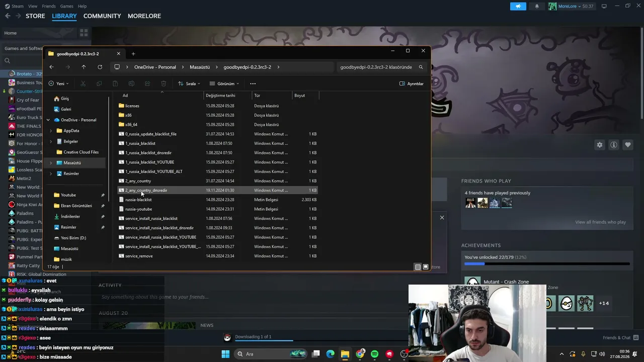Viewport: 644px width, 362px height.
Task: Expand the Belgeler folder node
Action: pyautogui.click(x=51, y=142)
